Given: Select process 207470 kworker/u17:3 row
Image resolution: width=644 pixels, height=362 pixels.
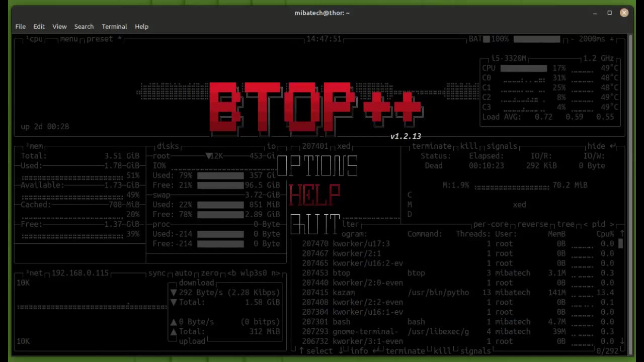Looking at the screenshot, I should (x=458, y=244).
